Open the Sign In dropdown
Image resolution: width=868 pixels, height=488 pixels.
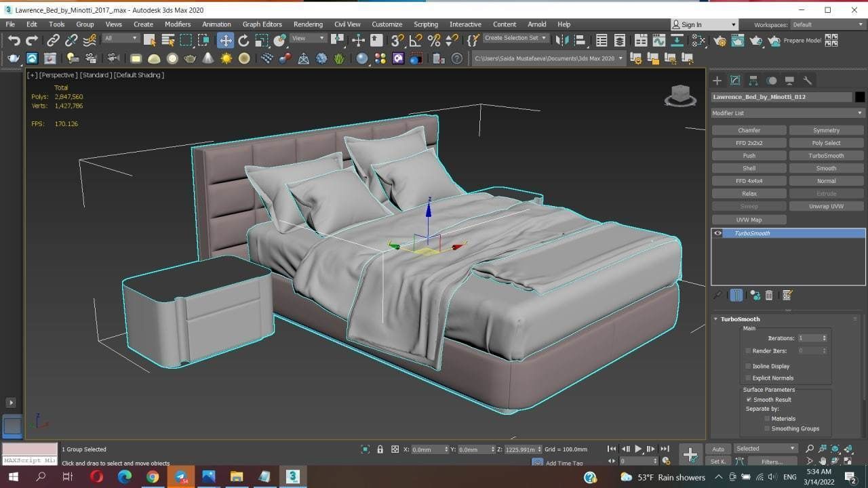tap(704, 24)
